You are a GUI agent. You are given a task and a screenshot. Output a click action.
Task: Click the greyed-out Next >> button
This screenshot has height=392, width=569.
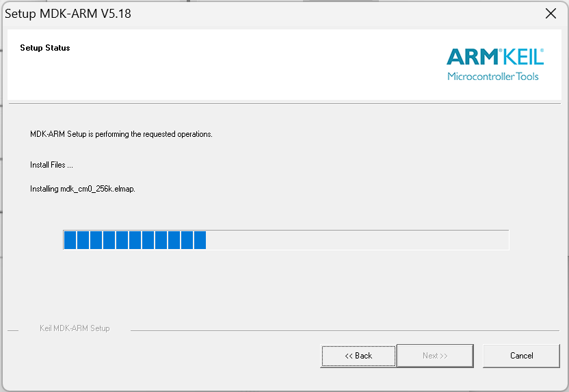click(435, 356)
